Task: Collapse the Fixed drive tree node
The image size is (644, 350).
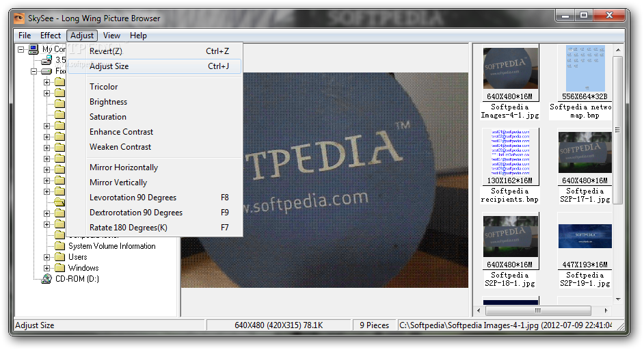Action: pos(33,71)
